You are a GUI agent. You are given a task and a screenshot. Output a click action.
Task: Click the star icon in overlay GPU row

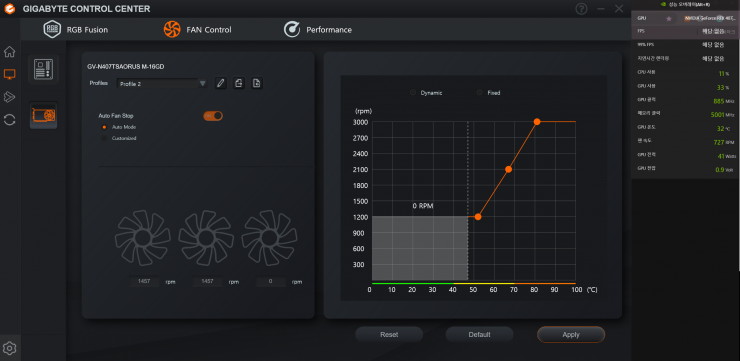(669, 18)
